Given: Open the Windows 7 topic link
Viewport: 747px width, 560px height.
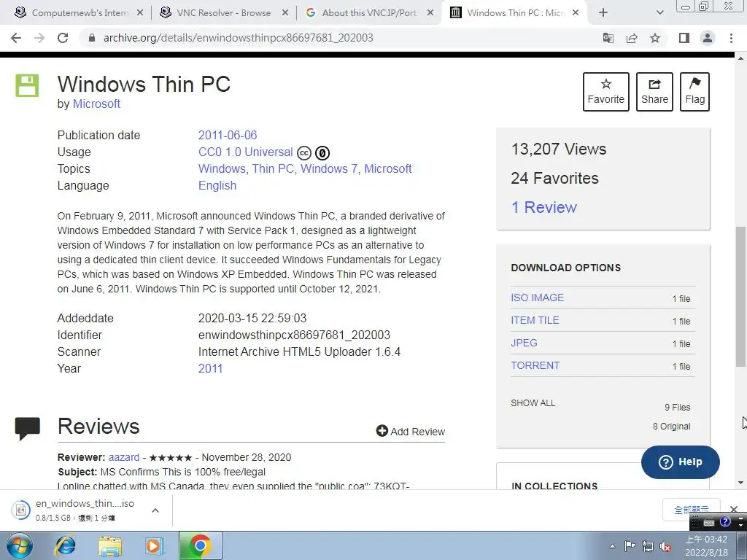Looking at the screenshot, I should [329, 168].
